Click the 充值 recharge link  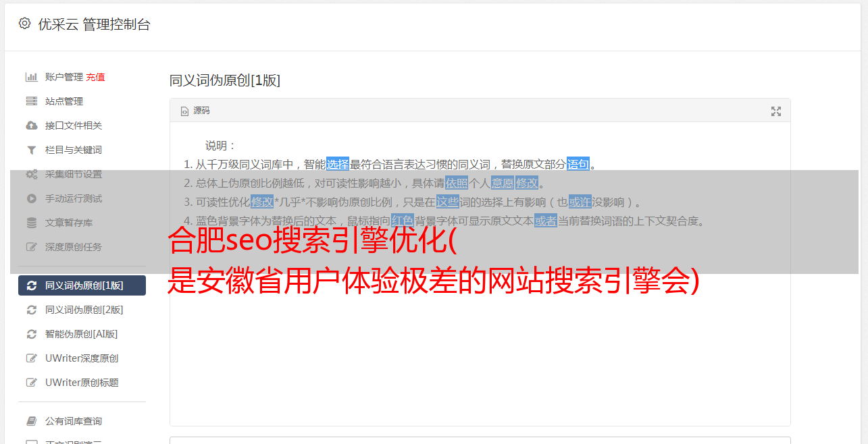tap(95, 77)
